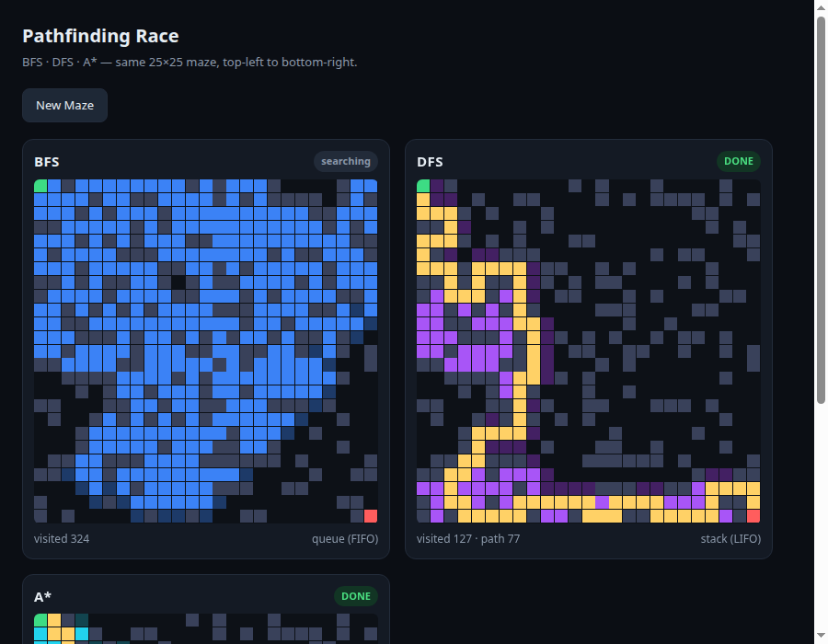Click the Pathfinding Race heading
Screen dimensions: 828x644
point(100,36)
